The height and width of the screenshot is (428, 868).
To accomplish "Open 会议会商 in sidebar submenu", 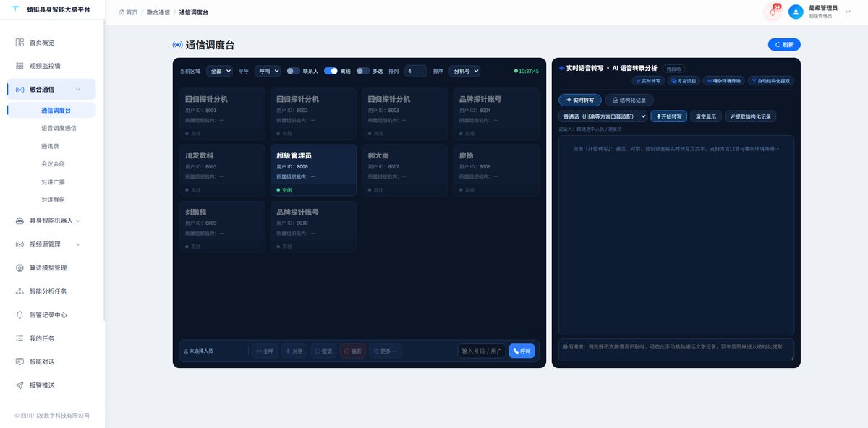I will tap(53, 164).
